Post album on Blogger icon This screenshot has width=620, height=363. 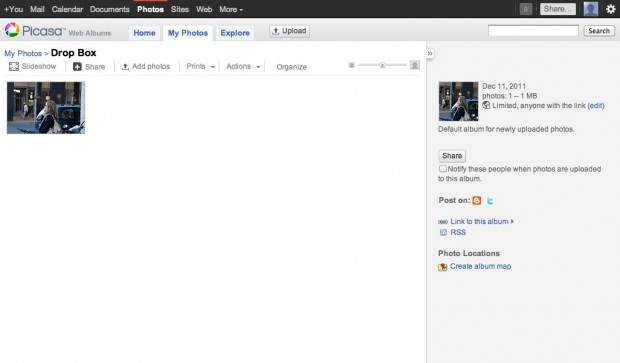[477, 200]
